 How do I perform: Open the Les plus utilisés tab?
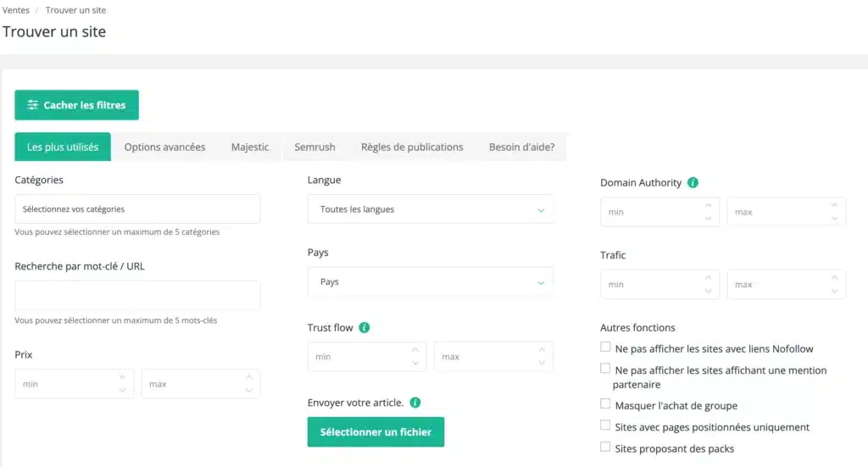coord(63,147)
